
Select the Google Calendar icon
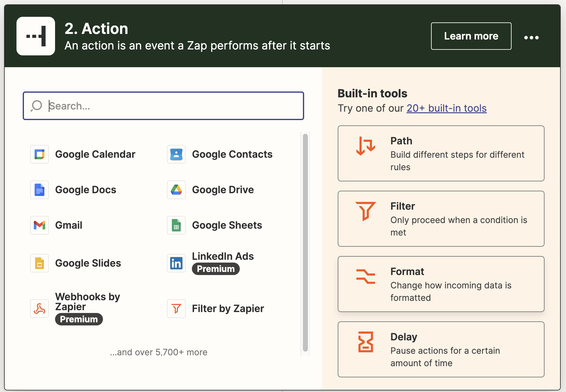tap(39, 154)
